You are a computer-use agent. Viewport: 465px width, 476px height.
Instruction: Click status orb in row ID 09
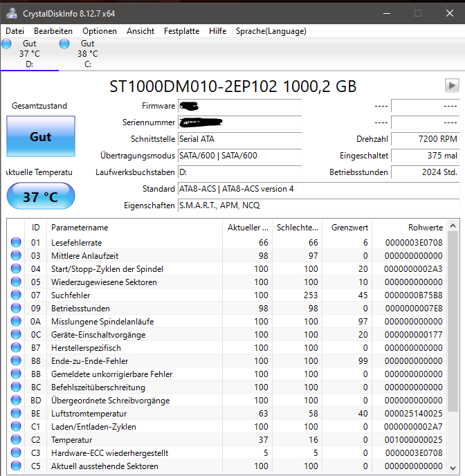click(x=16, y=308)
